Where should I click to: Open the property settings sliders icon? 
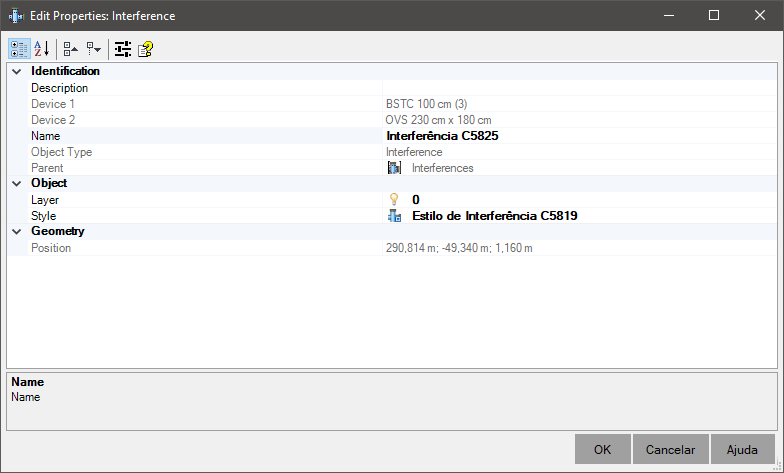point(122,49)
